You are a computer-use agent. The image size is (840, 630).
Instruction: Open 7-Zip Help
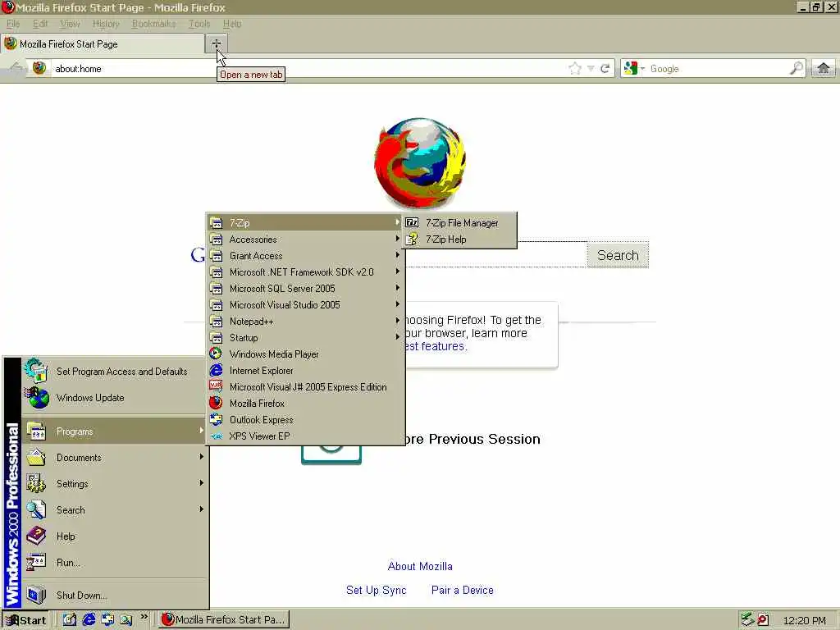(x=460, y=240)
